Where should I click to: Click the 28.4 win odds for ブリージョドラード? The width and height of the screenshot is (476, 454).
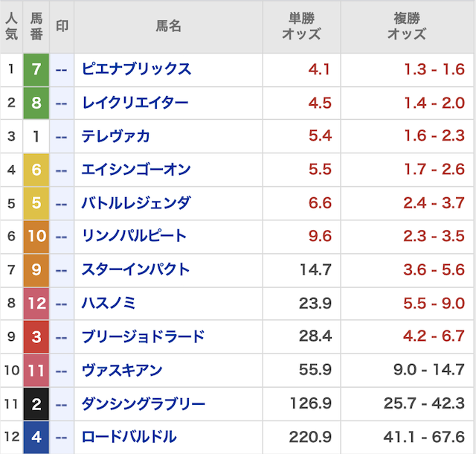pos(316,337)
